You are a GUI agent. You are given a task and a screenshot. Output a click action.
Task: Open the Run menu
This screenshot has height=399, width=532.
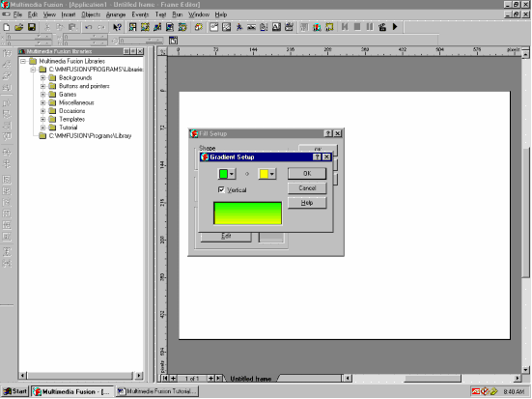point(177,14)
